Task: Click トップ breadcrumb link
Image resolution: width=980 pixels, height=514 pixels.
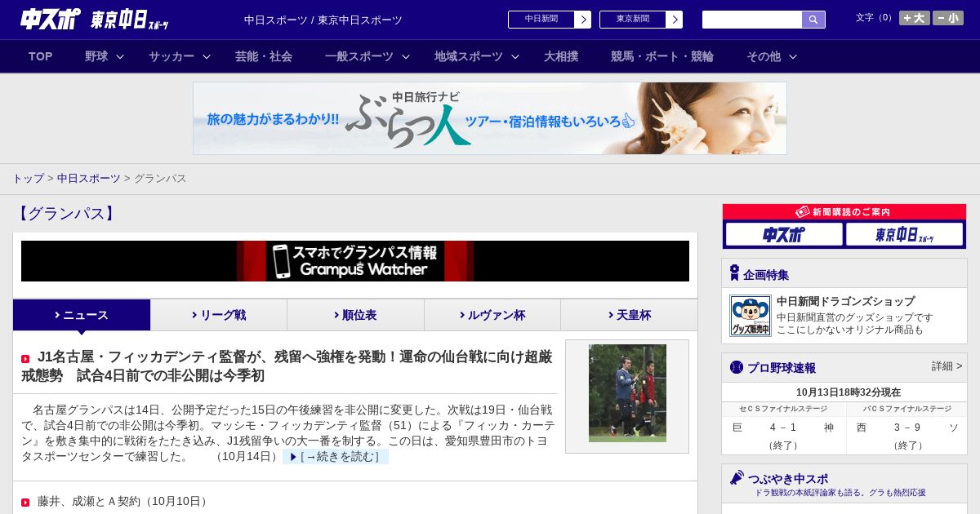Action: pyautogui.click(x=28, y=178)
